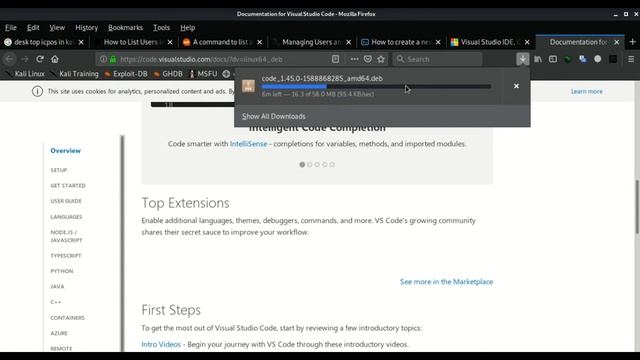The height and width of the screenshot is (360, 640).
Task: Select fourth carousel dot
Action: [x=324, y=164]
